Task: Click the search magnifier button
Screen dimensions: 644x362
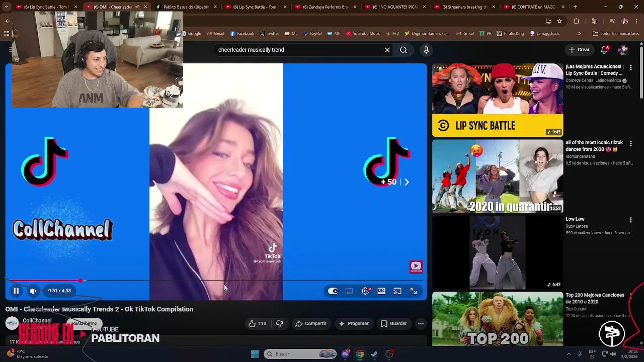Action: click(x=404, y=50)
